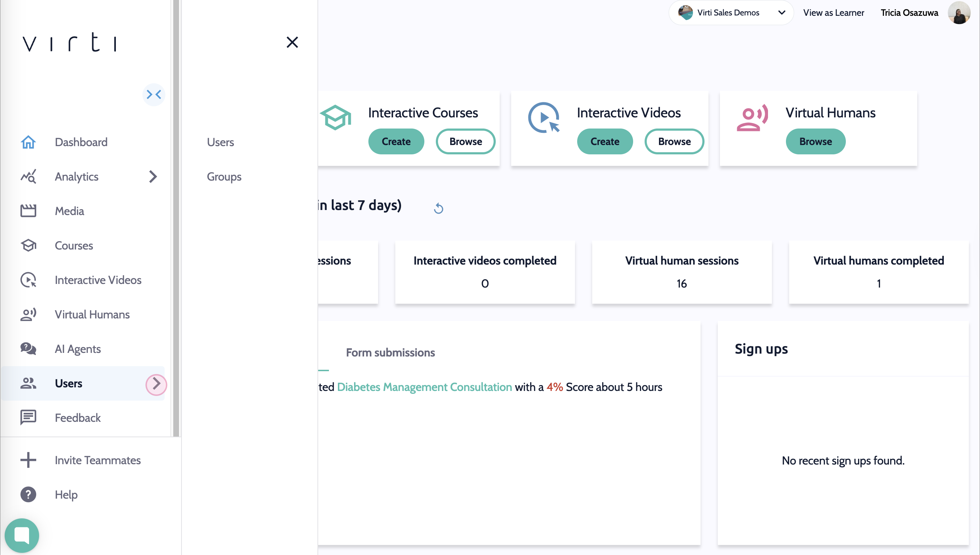
Task: Click Create under Interactive Videos
Action: [604, 141]
